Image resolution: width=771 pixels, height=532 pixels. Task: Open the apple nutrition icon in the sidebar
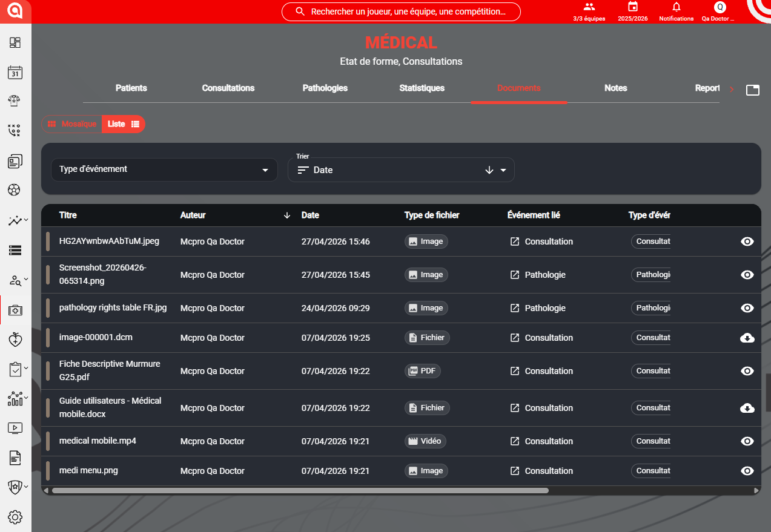point(15,340)
